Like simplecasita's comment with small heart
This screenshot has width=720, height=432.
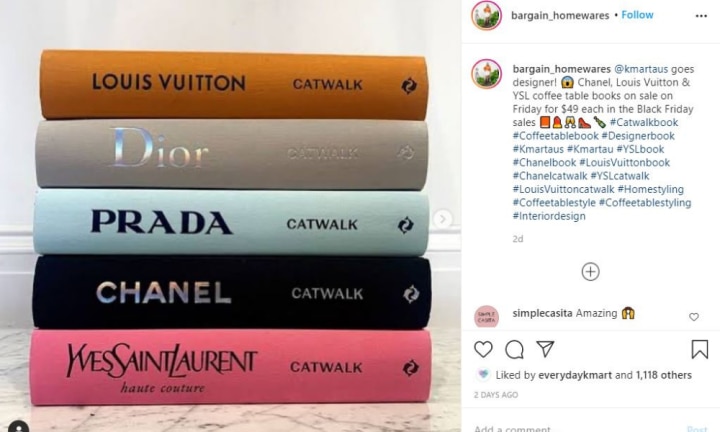coord(694,317)
